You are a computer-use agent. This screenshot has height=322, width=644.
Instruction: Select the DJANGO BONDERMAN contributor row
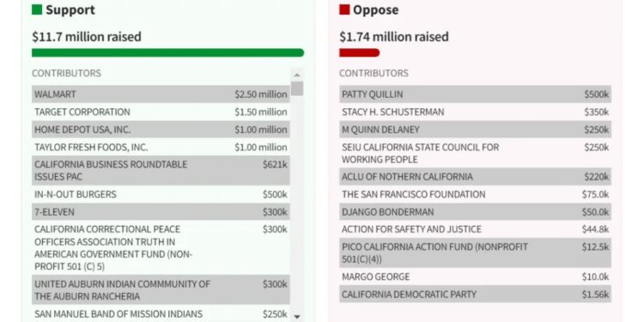coord(475,212)
